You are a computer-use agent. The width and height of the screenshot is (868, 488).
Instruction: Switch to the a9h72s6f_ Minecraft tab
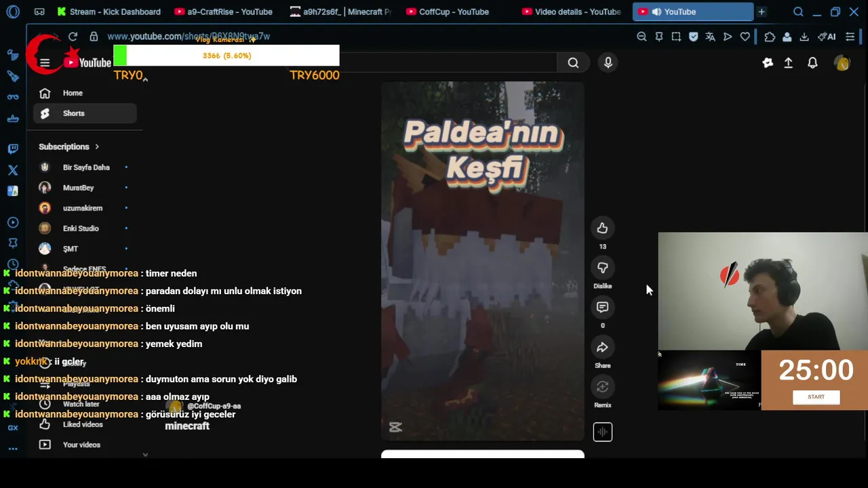tap(340, 12)
